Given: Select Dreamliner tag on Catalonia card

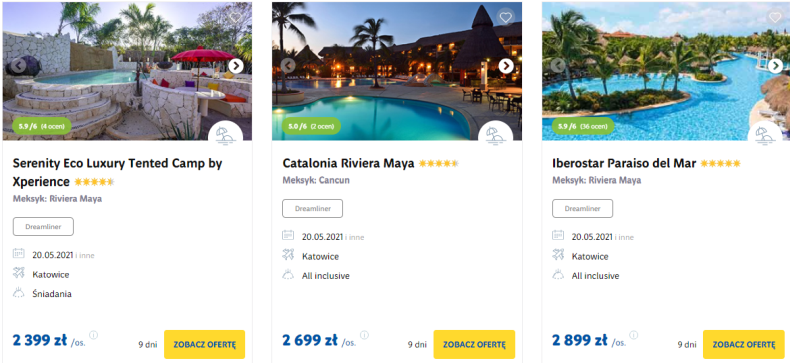Looking at the screenshot, I should pos(312,209).
